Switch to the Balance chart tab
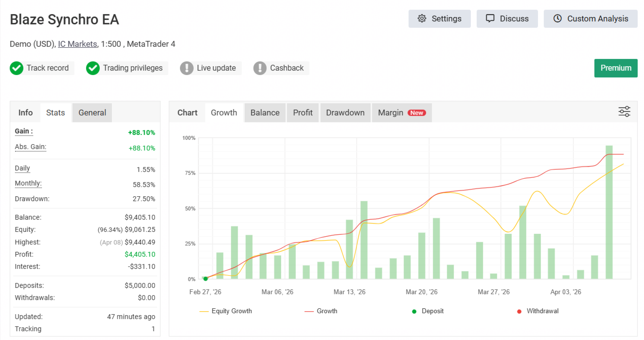The image size is (644, 340). [x=265, y=113]
